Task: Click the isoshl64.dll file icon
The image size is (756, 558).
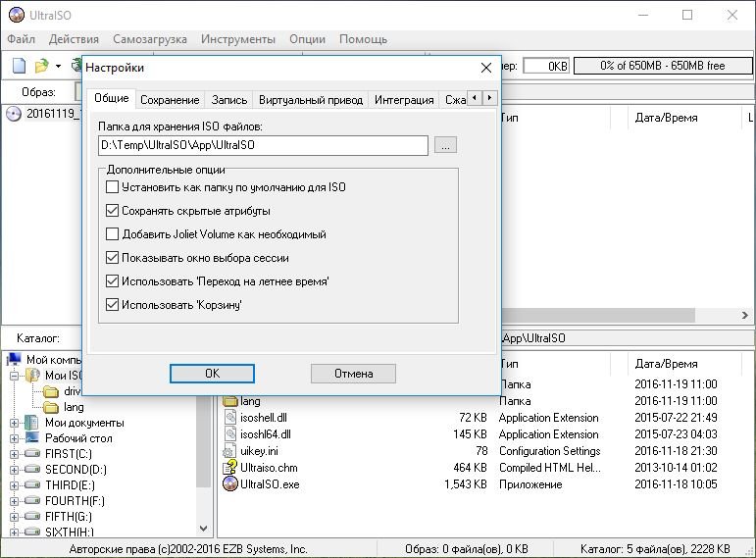Action: [x=230, y=434]
